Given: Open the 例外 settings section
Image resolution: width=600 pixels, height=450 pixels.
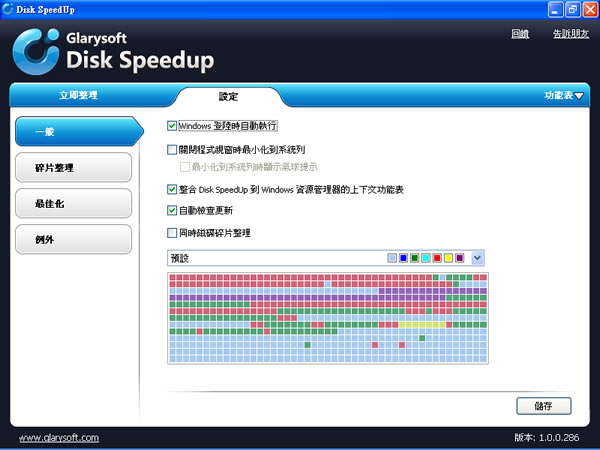Looking at the screenshot, I should pos(73,239).
